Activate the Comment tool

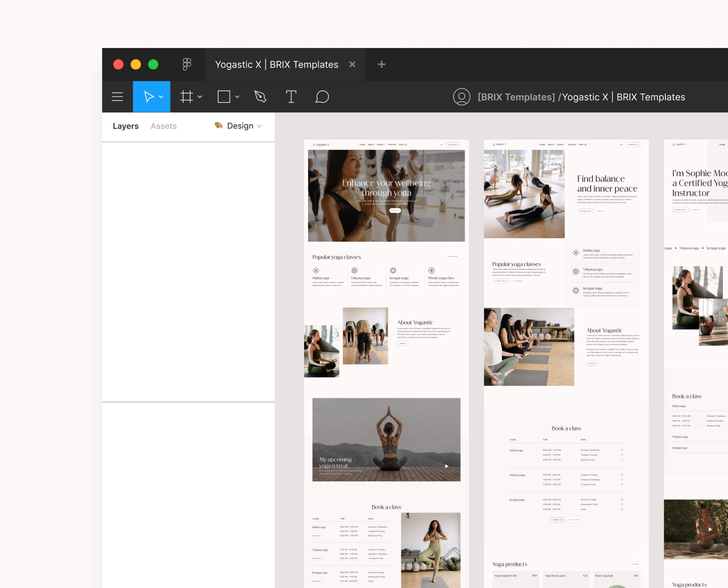(x=322, y=96)
